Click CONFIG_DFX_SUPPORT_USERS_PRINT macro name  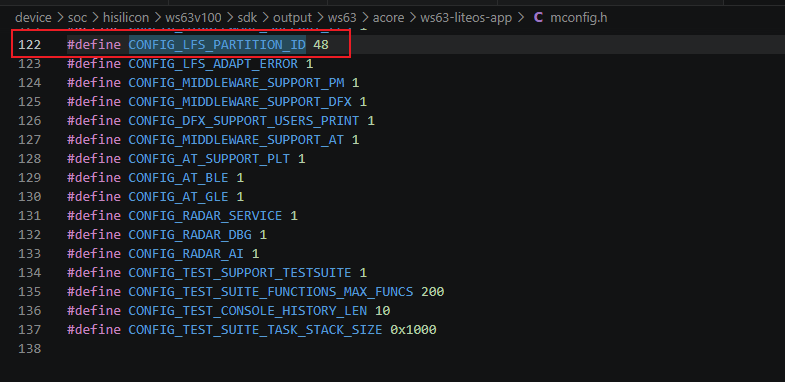tap(244, 121)
